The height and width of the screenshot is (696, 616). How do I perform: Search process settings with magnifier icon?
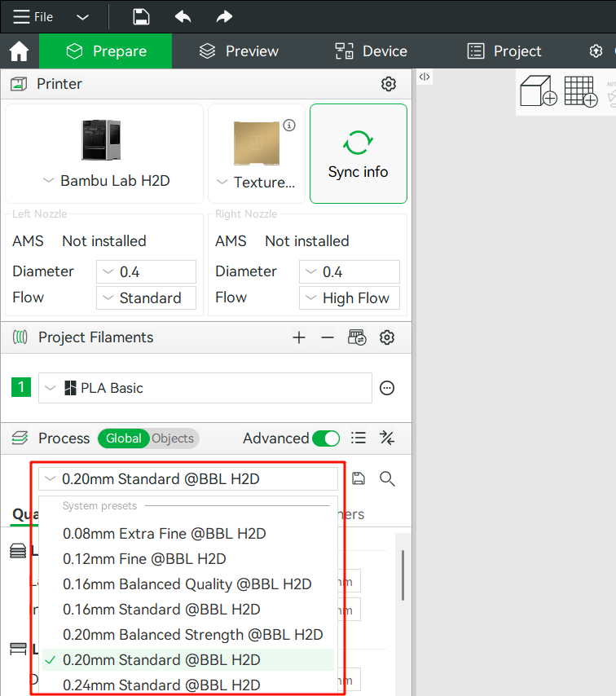tap(388, 479)
